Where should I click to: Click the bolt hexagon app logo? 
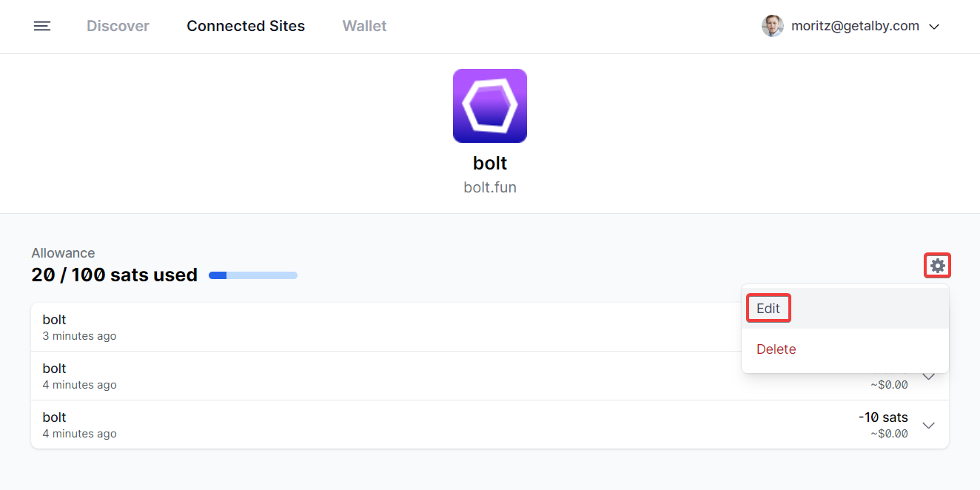490,106
